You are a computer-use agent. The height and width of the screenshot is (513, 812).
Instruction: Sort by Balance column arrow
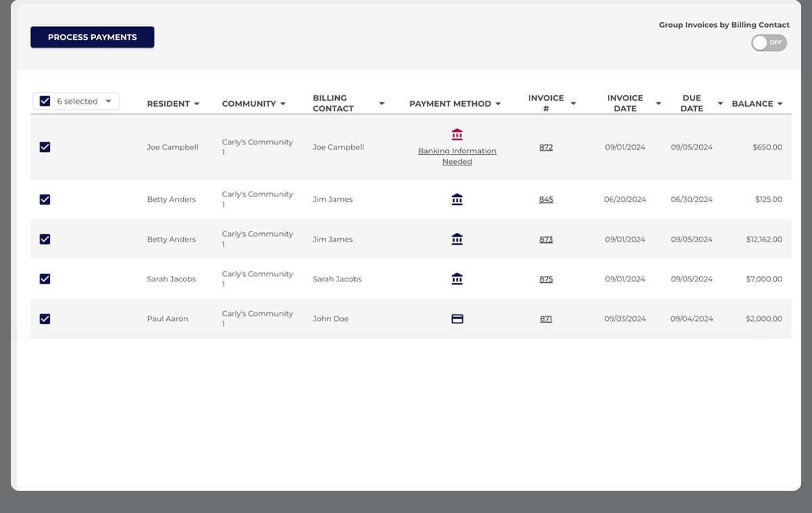(780, 104)
